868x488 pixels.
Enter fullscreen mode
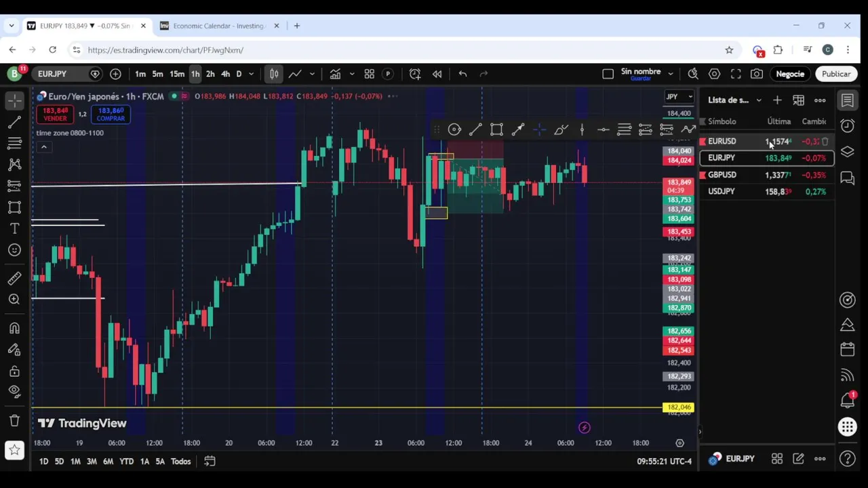tap(736, 74)
